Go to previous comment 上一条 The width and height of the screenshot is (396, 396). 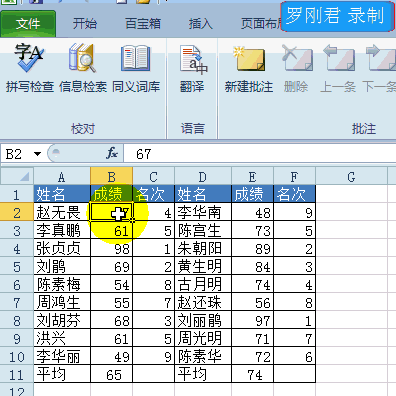pyautogui.click(x=338, y=68)
